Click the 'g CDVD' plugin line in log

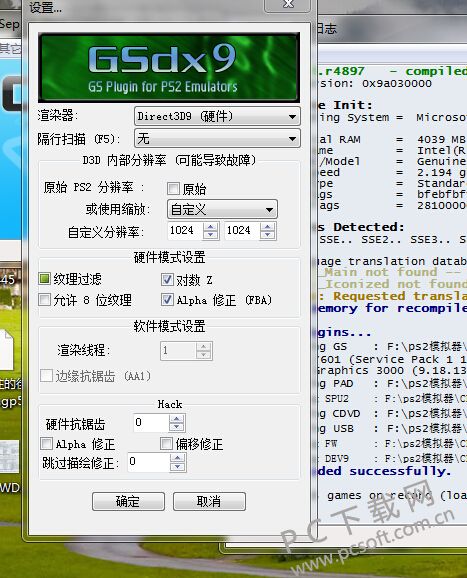pos(392,414)
